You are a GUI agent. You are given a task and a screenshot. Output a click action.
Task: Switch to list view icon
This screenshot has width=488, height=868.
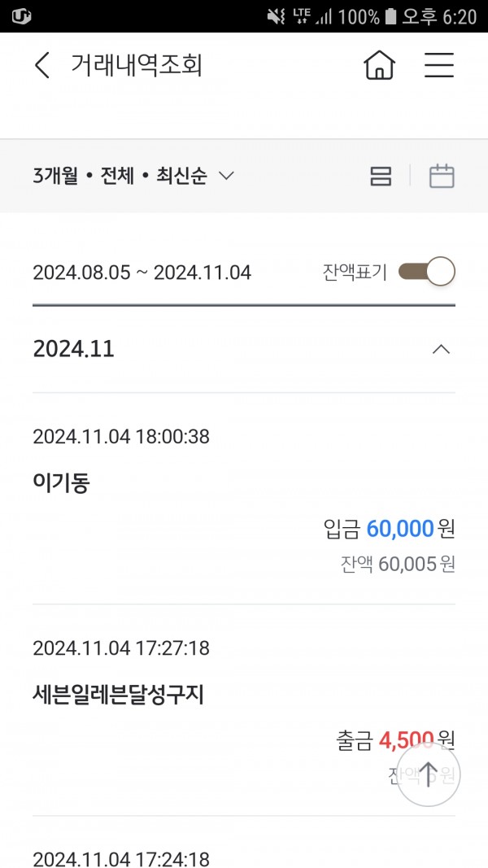pos(381,176)
